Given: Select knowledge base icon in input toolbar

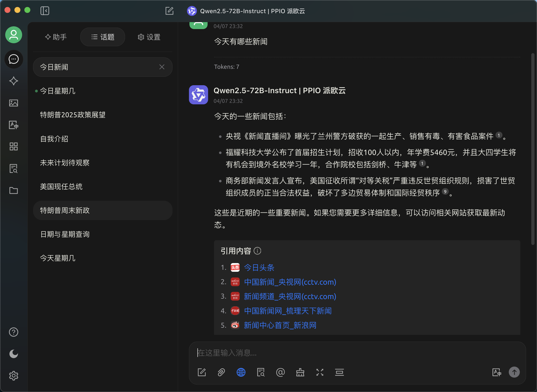Looking at the screenshot, I should point(261,372).
